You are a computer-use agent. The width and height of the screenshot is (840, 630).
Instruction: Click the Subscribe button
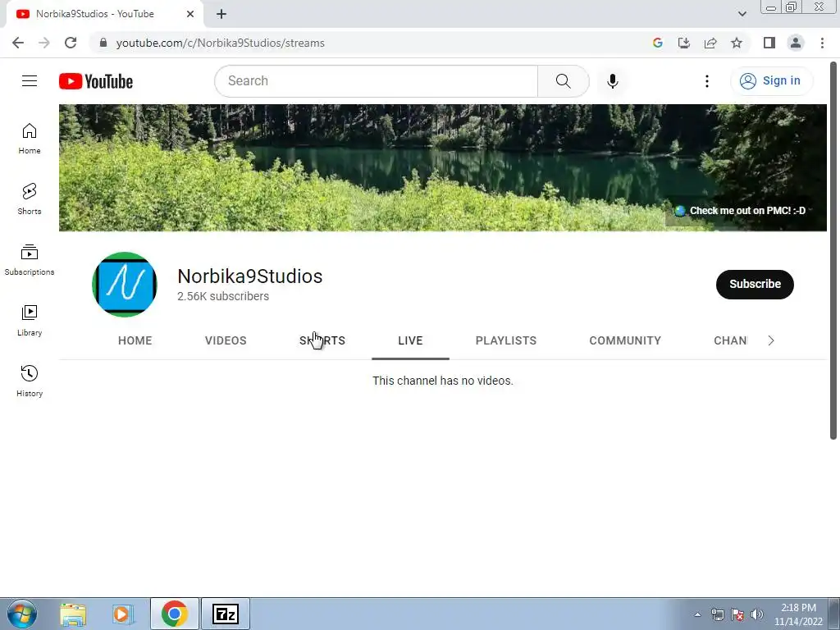(x=755, y=284)
